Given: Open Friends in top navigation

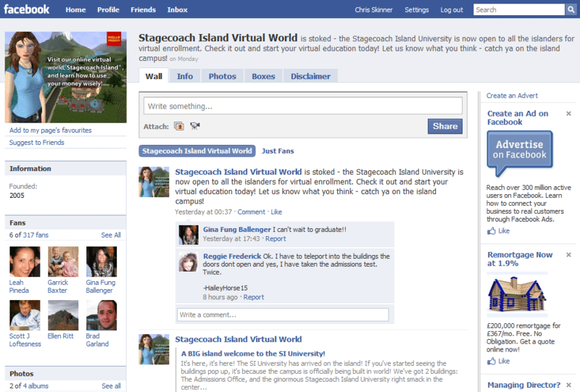Looking at the screenshot, I should coord(143,9).
